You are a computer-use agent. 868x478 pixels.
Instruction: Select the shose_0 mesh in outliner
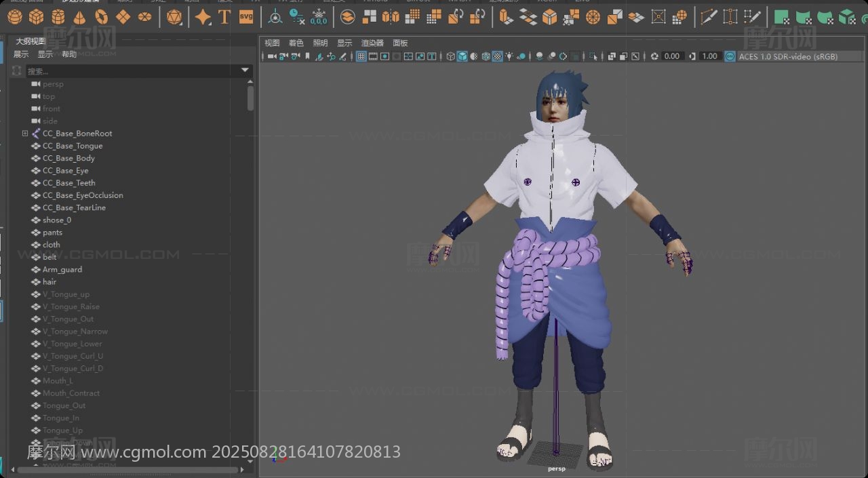coord(57,220)
